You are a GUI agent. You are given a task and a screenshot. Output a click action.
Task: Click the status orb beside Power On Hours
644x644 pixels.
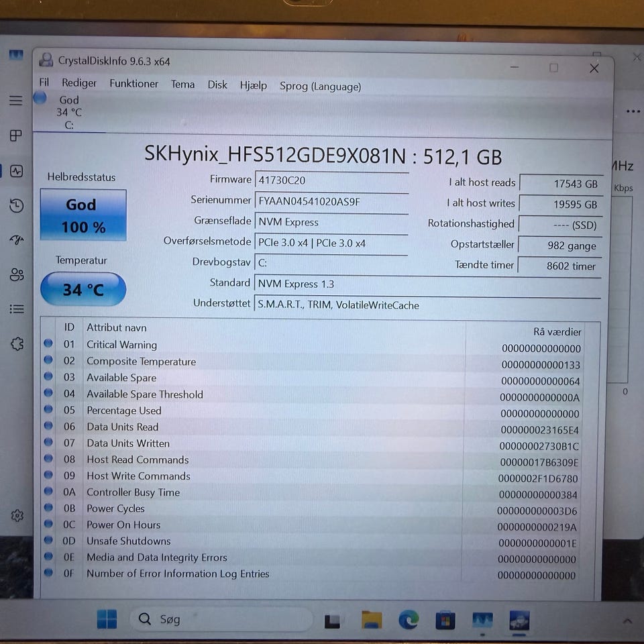coord(48,524)
